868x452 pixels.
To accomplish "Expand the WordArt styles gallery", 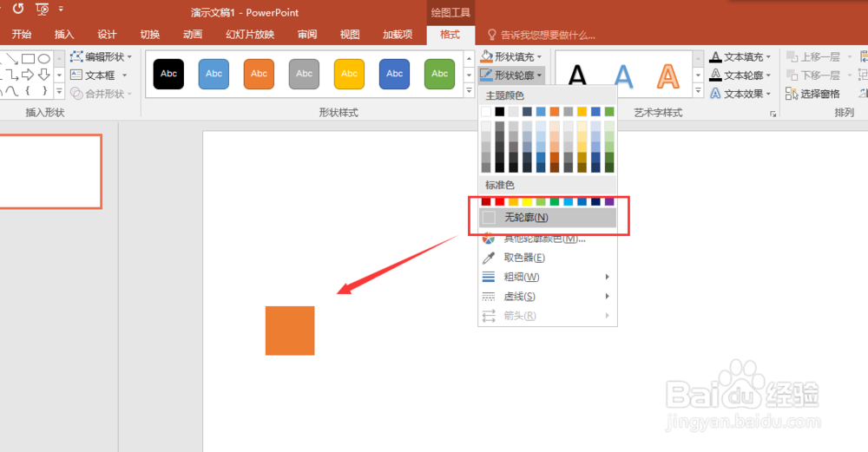I will coord(698,91).
